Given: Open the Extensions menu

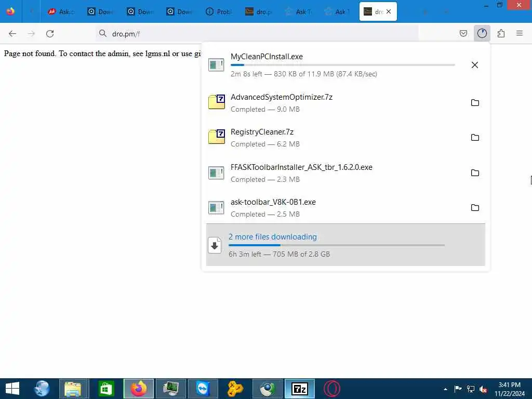Looking at the screenshot, I should [501, 33].
